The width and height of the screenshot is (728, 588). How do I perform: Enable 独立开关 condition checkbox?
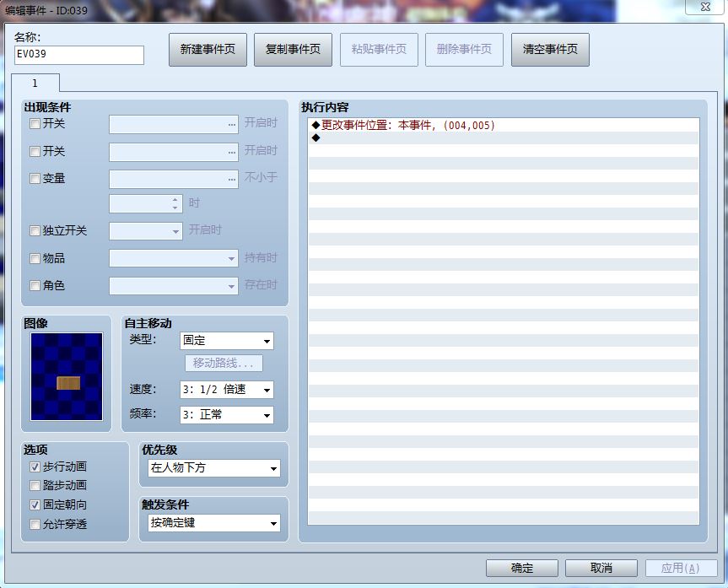pyautogui.click(x=35, y=231)
